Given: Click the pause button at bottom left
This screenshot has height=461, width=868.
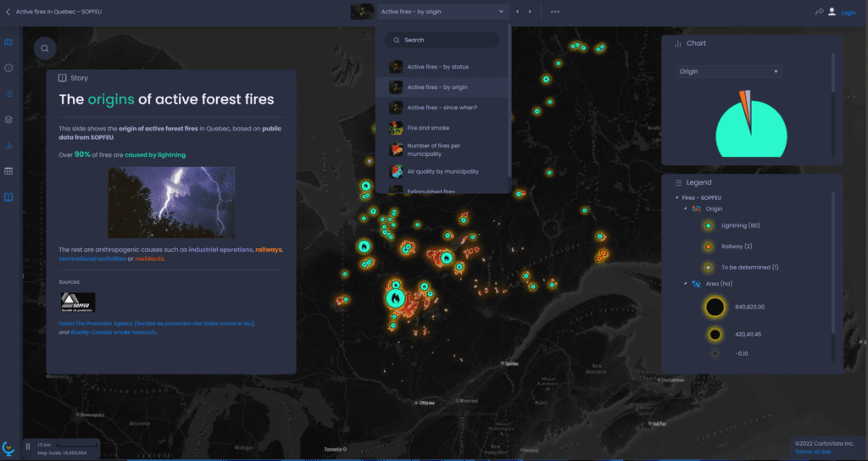Looking at the screenshot, I should click(x=28, y=447).
